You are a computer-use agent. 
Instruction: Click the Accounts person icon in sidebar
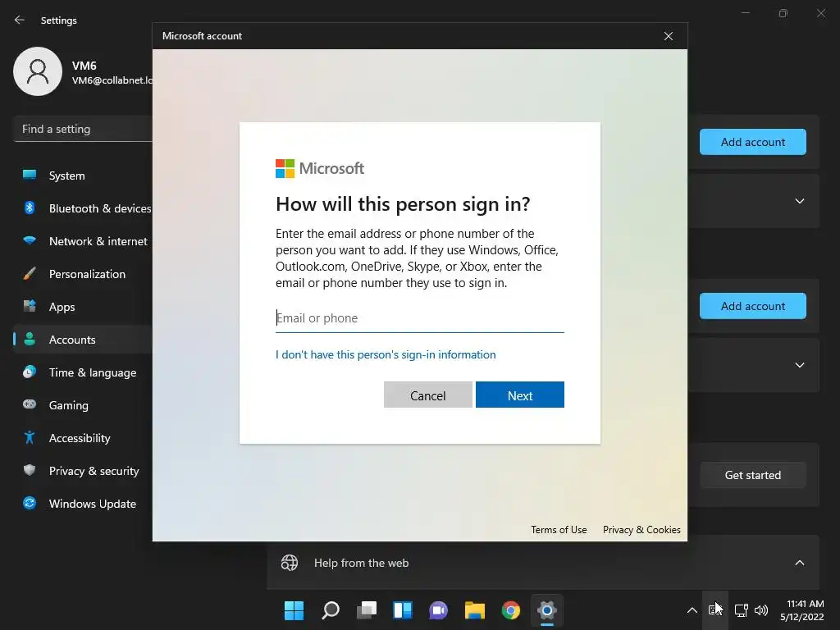pyautogui.click(x=30, y=339)
